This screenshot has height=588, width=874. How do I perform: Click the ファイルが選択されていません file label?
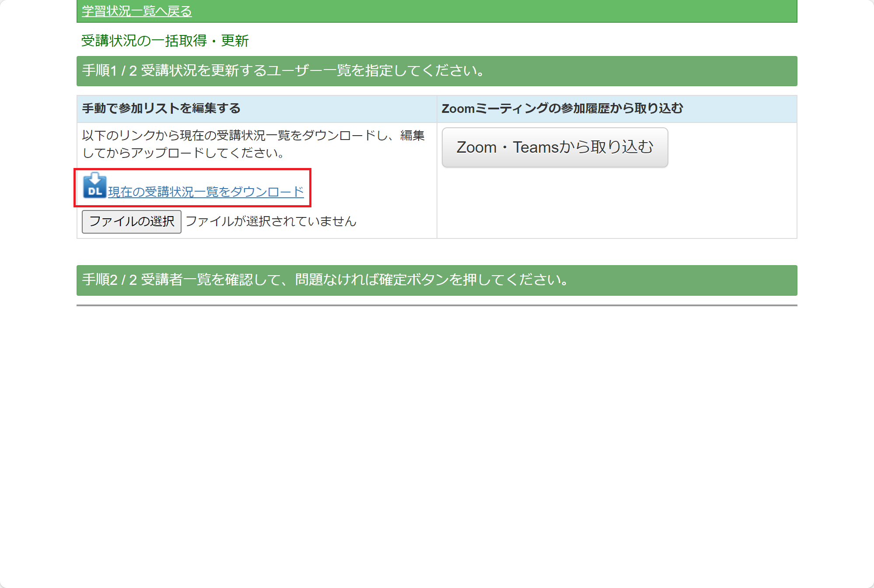pos(271,221)
